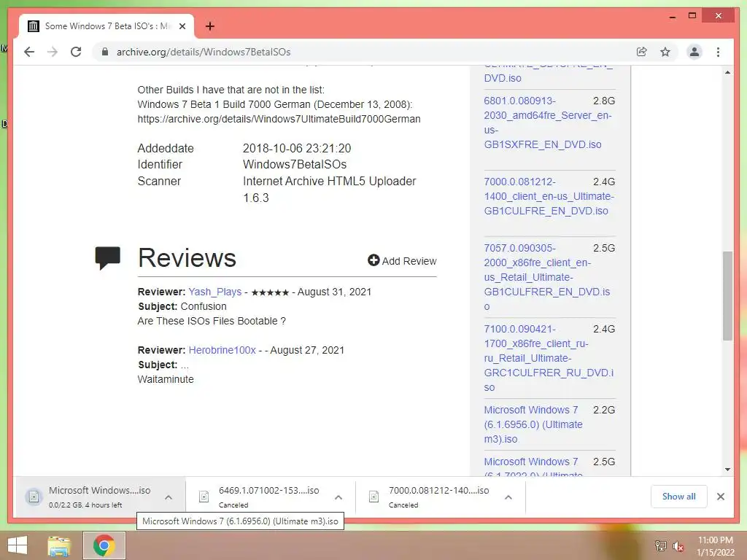Download 7000.0.081212-1400 client Ultimate ISO
The height and width of the screenshot is (560, 747).
click(549, 196)
